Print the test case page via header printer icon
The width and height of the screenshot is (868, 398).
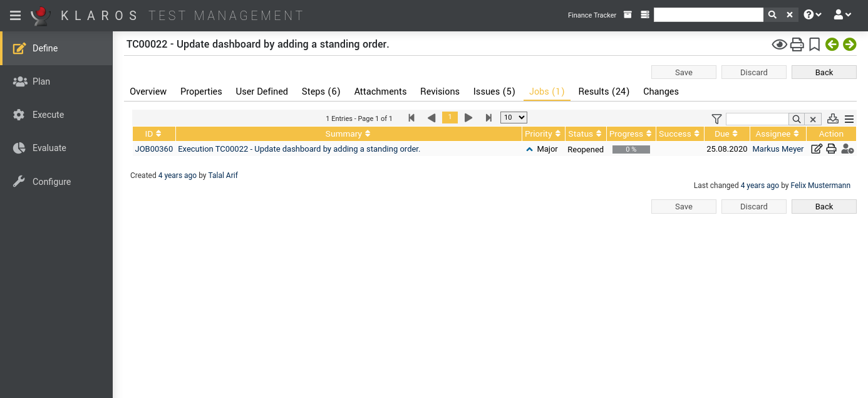point(797,45)
